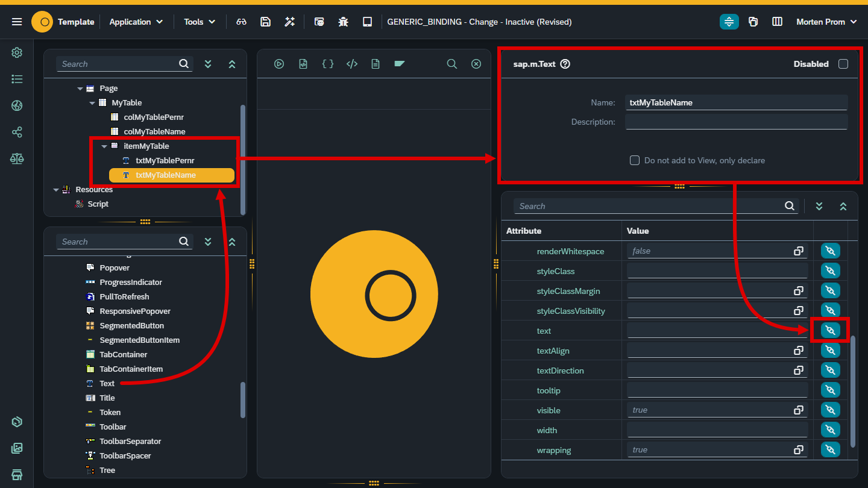
Task: Click the run play icon in designer toolbar
Action: [279, 64]
